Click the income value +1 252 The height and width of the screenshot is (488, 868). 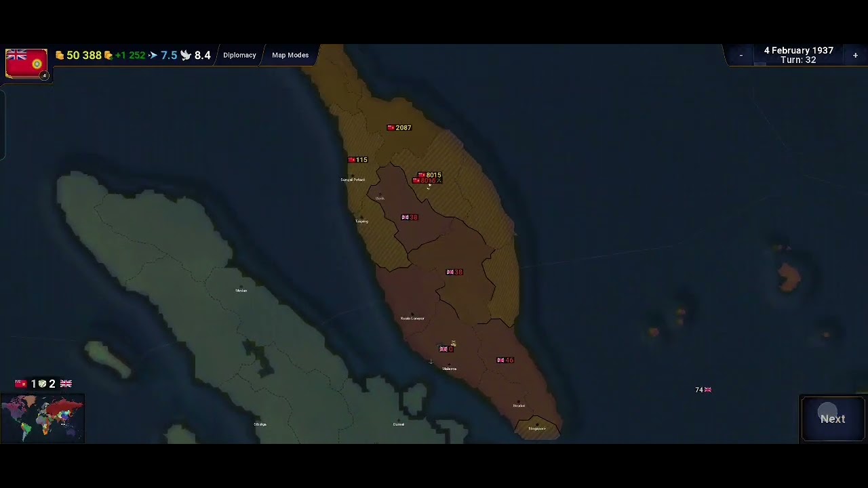click(130, 55)
